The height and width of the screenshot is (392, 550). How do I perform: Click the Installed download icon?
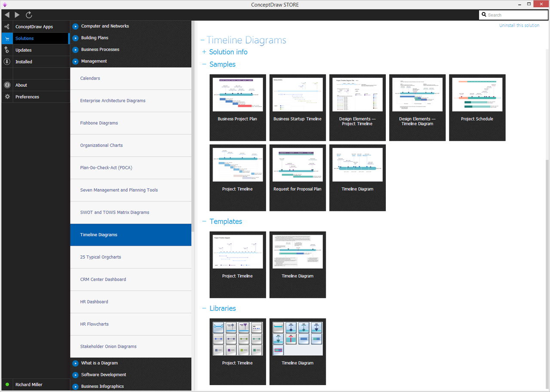click(7, 61)
